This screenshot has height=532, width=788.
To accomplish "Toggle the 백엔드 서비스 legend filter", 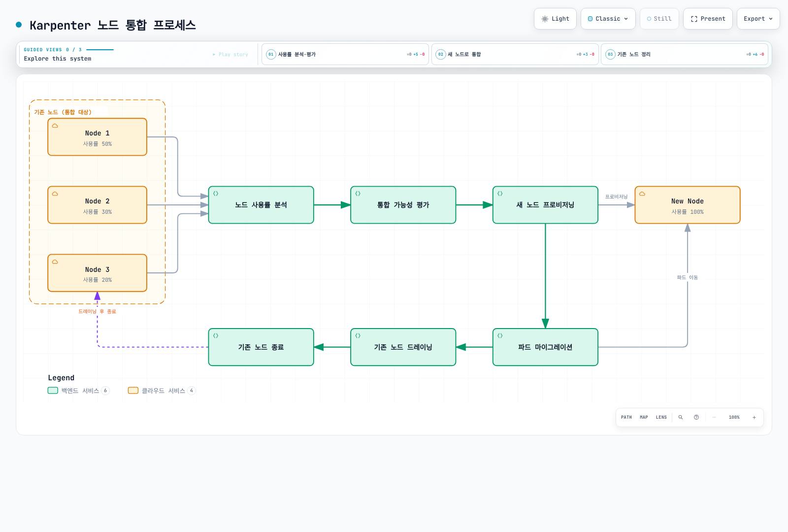I will click(79, 391).
